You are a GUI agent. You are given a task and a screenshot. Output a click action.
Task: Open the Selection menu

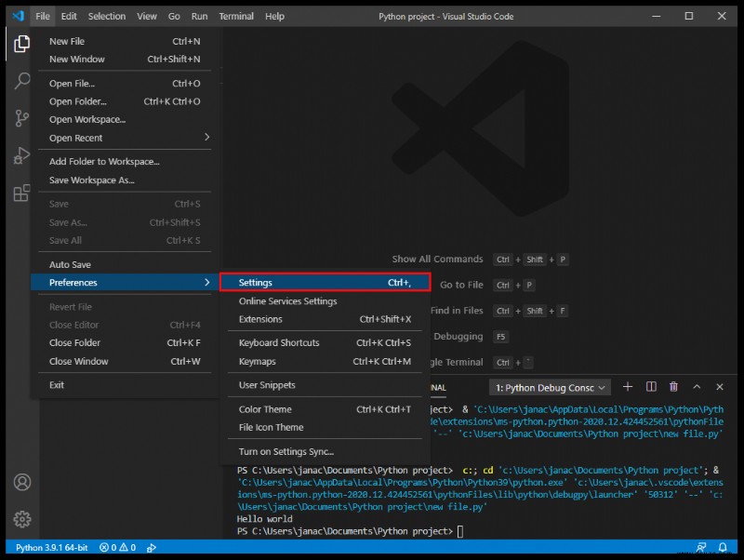point(107,16)
